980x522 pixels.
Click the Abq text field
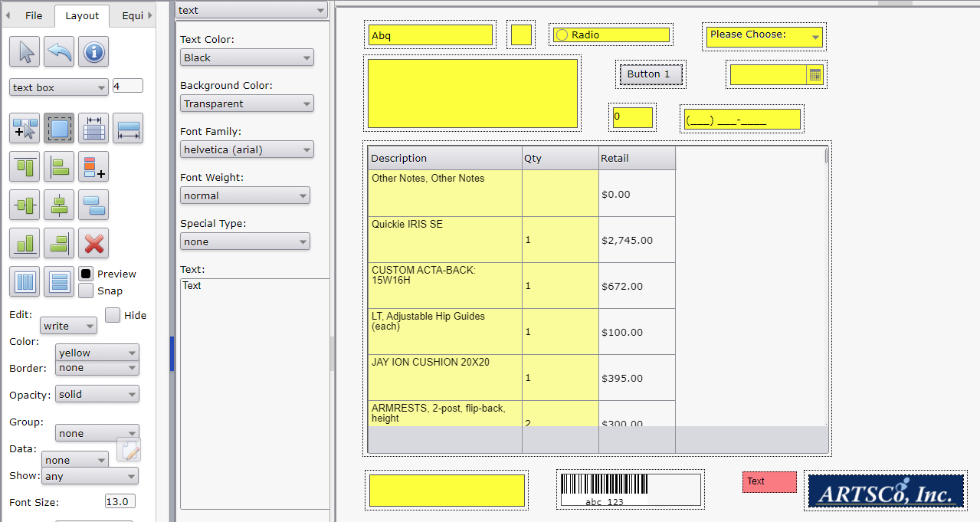coord(431,35)
